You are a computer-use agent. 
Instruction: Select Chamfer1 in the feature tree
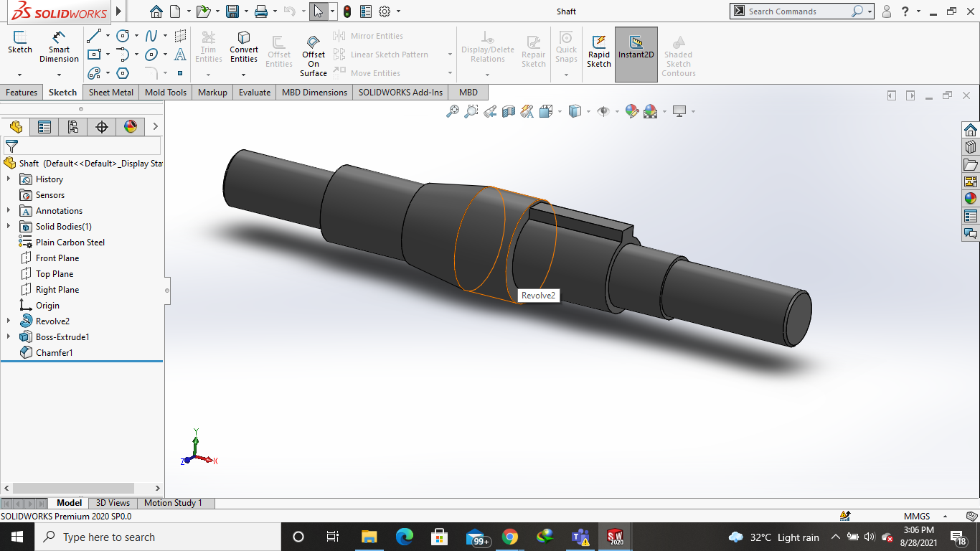pyautogui.click(x=54, y=353)
